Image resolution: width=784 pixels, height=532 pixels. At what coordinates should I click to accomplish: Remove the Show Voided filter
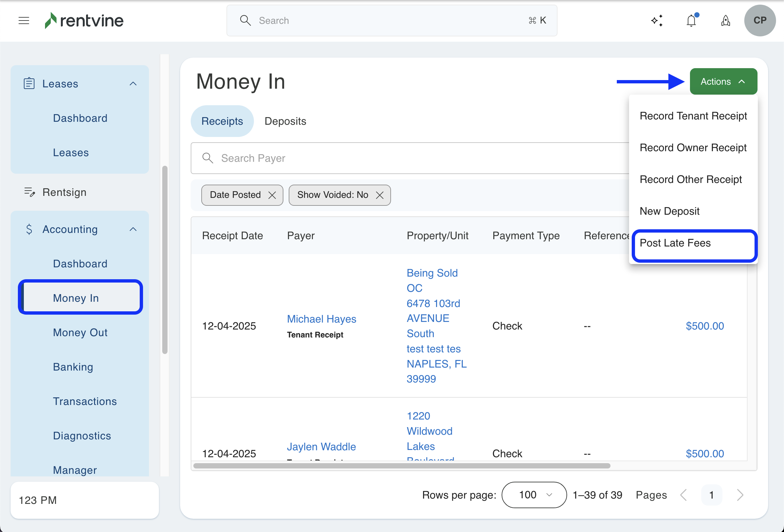point(379,195)
